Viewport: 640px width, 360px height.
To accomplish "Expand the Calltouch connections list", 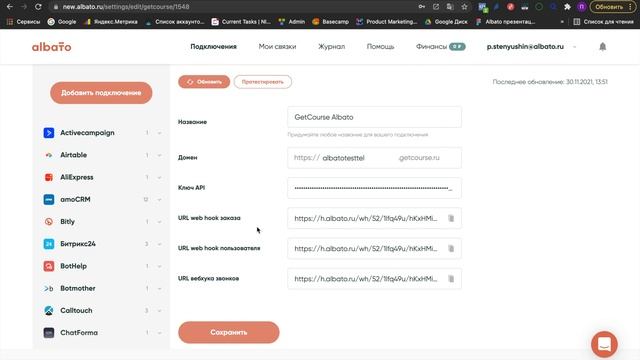I will (160, 311).
